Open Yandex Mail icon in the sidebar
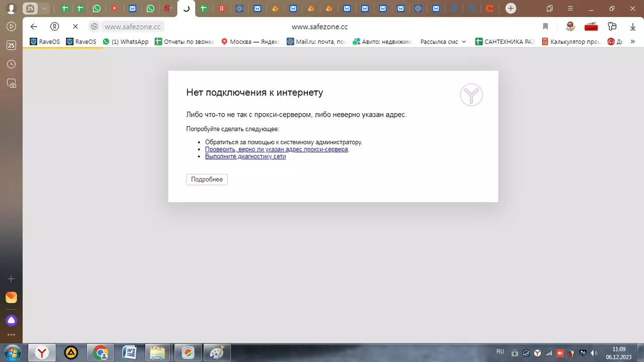644x362 pixels. (11, 297)
